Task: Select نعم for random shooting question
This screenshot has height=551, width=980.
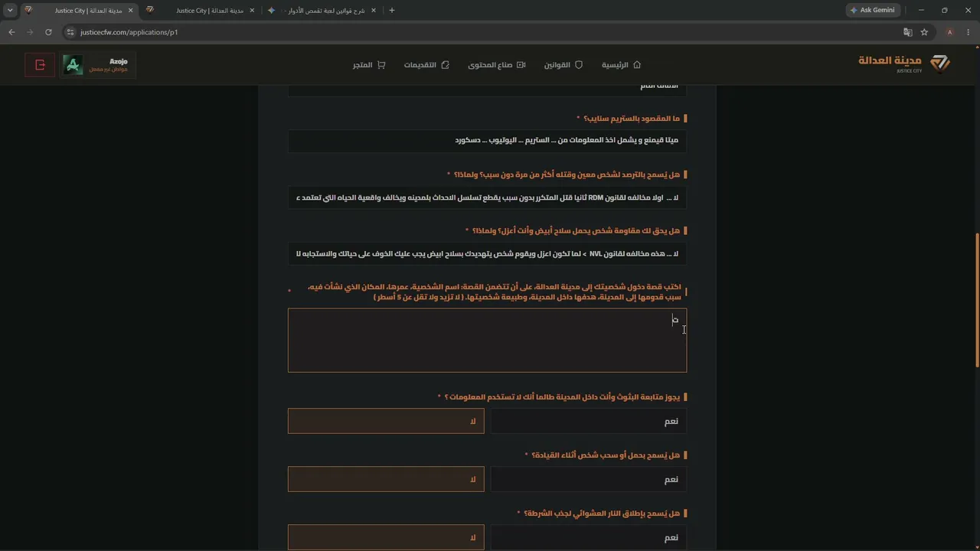Action: [588, 537]
